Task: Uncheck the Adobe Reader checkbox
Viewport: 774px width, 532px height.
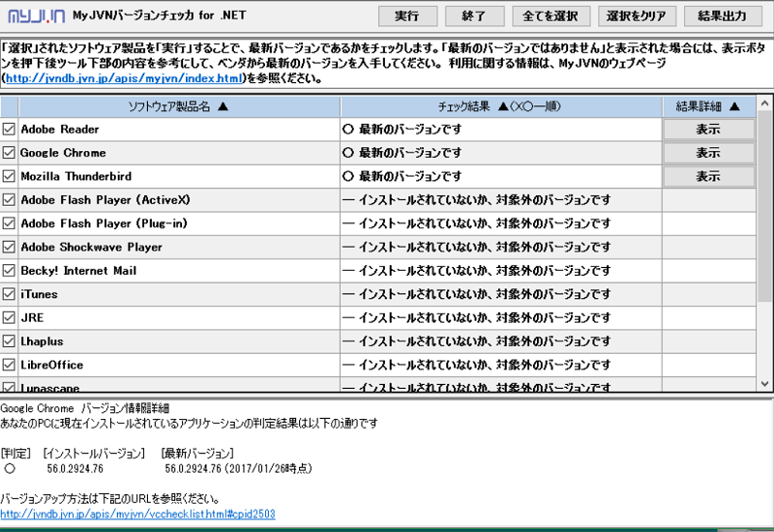Action: (x=9, y=130)
